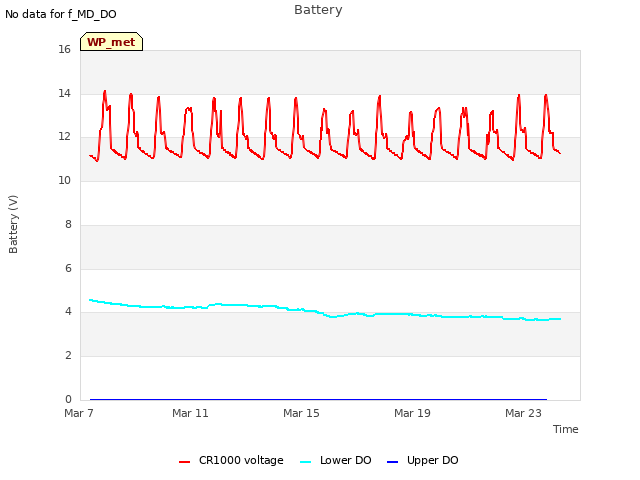Click the cyan Lower DO legend swatch
The height and width of the screenshot is (480, 640).
click(x=305, y=462)
